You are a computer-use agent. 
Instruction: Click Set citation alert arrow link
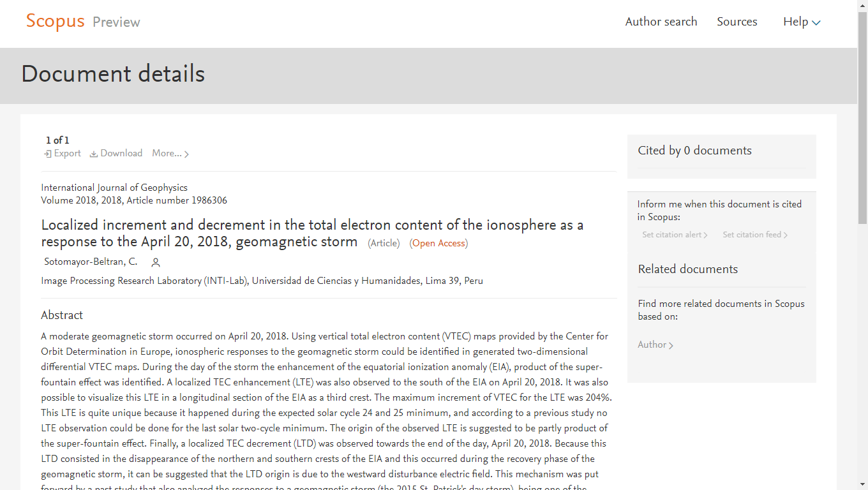[x=675, y=235]
